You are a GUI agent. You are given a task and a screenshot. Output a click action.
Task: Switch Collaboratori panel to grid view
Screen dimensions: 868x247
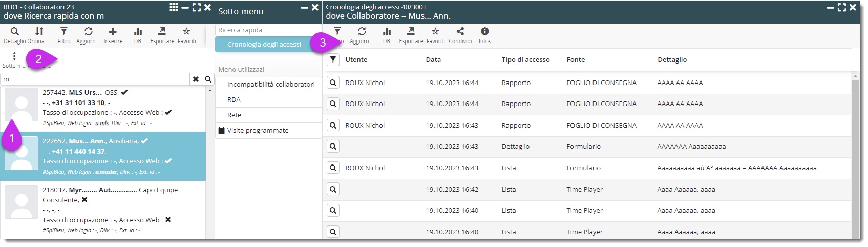tap(174, 7)
